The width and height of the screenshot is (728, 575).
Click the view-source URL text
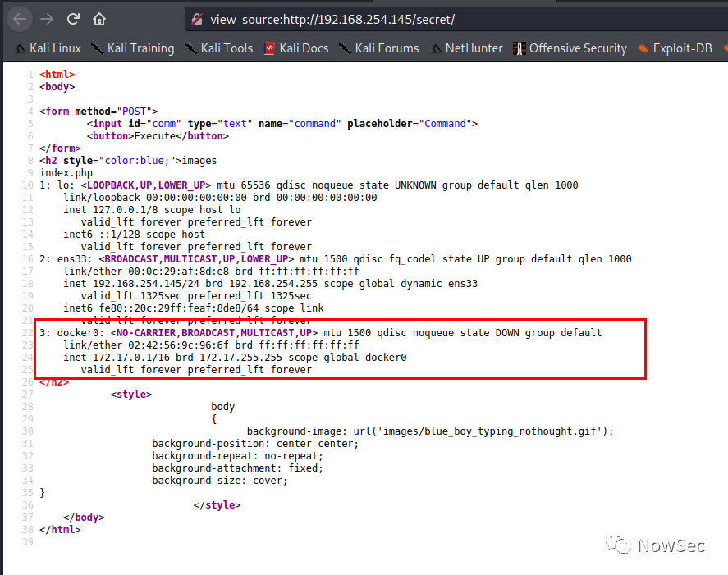(328, 18)
